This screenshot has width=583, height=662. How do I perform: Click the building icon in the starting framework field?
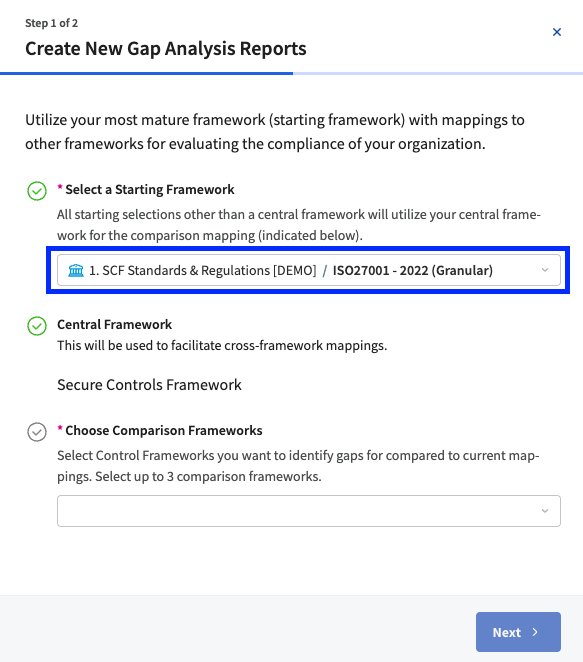tap(76, 270)
